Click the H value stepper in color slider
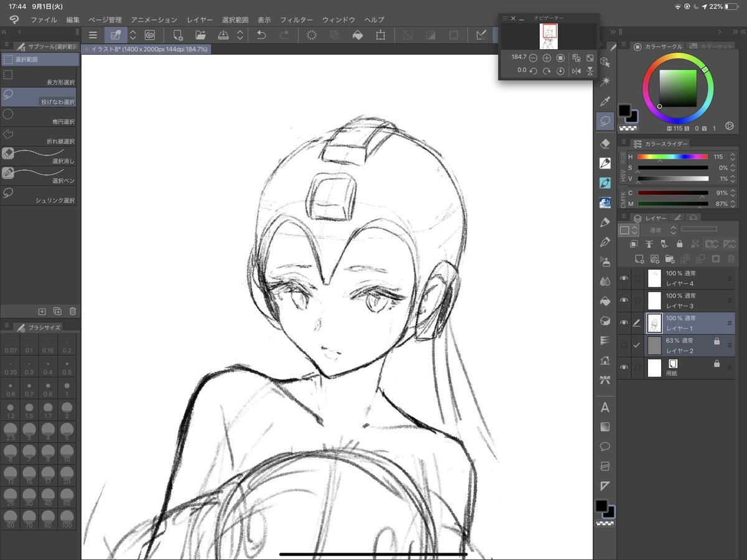Image resolution: width=747 pixels, height=560 pixels. [x=733, y=157]
